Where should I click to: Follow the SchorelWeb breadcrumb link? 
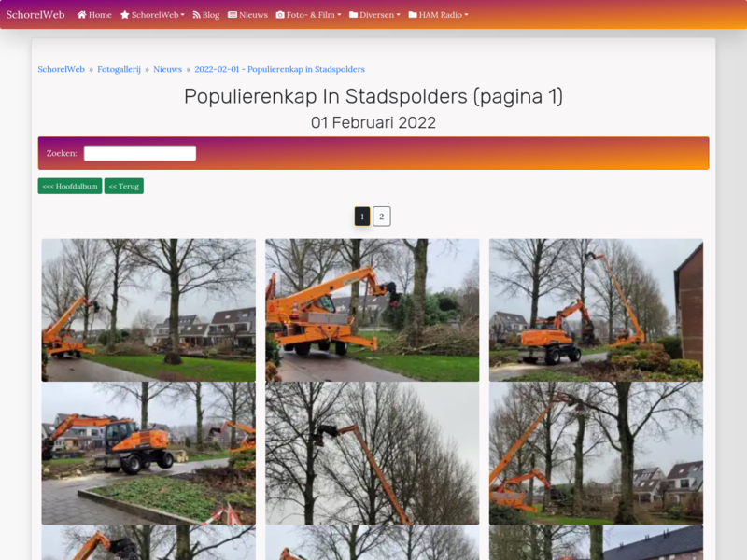point(61,69)
